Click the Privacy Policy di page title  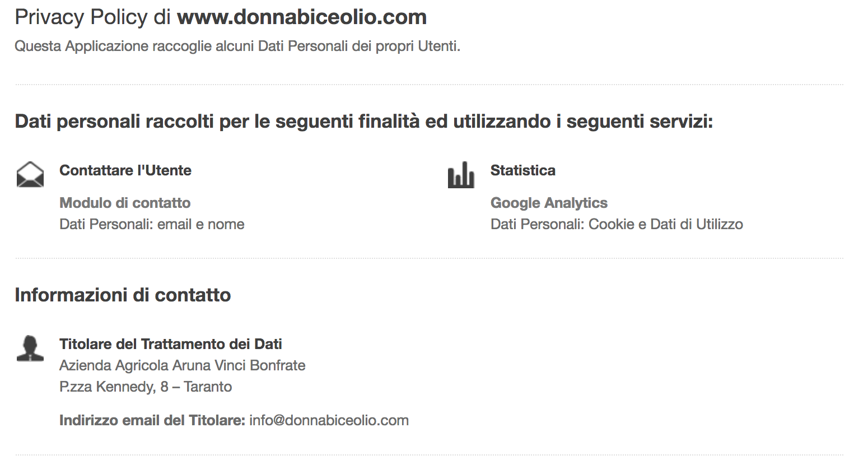(93, 17)
